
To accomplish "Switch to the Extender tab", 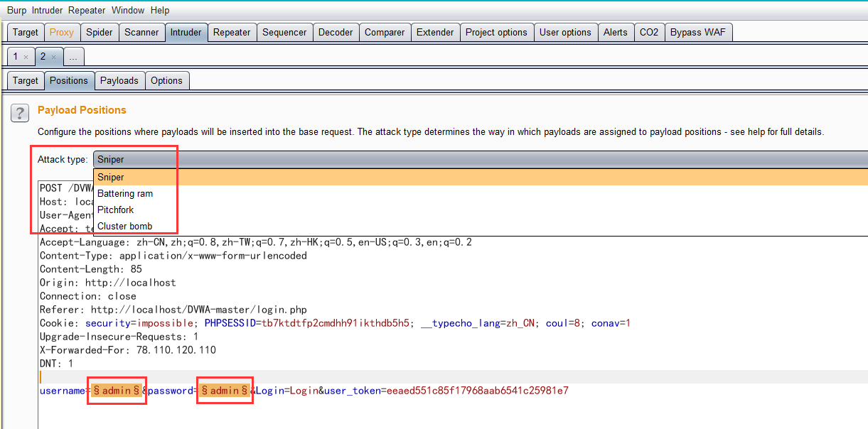I will (435, 32).
